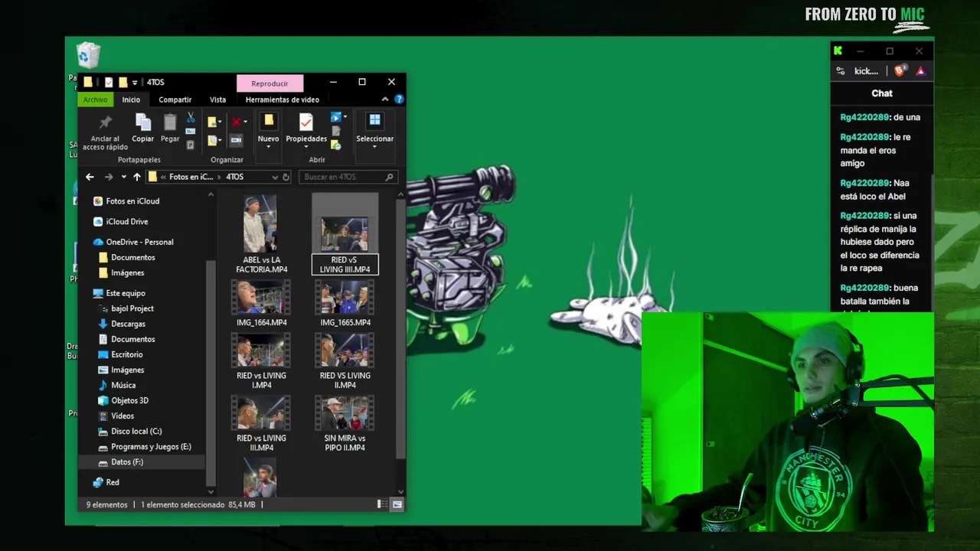Switch to the Inicio ribbon tab

131,99
